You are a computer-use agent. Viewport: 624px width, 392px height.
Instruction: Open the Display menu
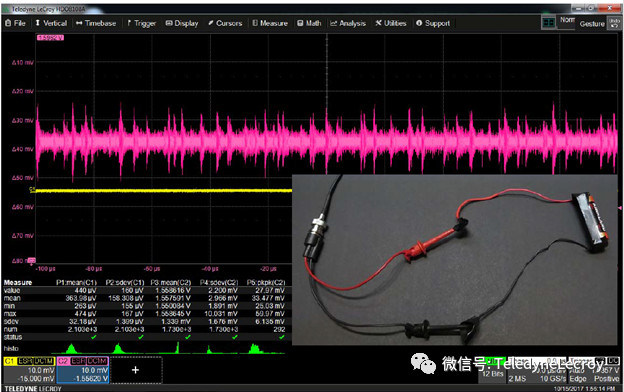pyautogui.click(x=182, y=23)
